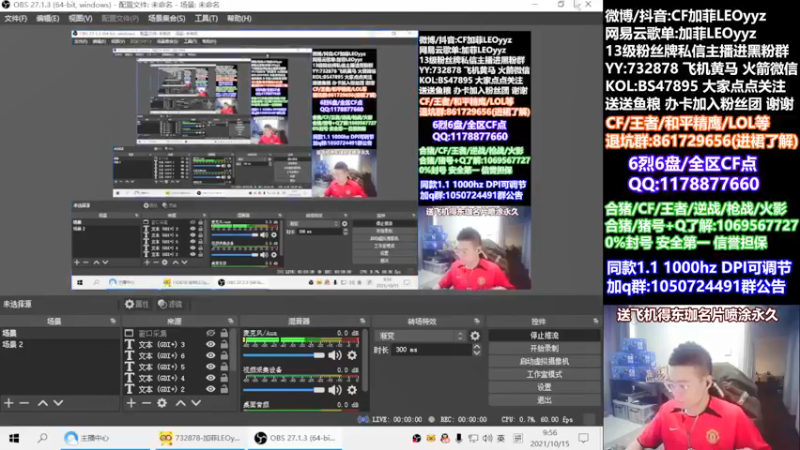Toggle the lock on 文本 (GDI+) 6
Image resolution: width=800 pixels, height=450 pixels.
point(224,356)
